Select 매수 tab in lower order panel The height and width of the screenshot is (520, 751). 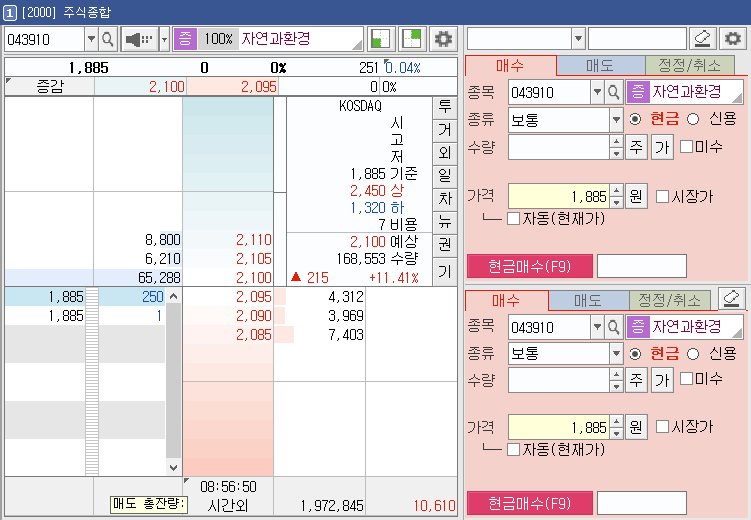(506, 301)
